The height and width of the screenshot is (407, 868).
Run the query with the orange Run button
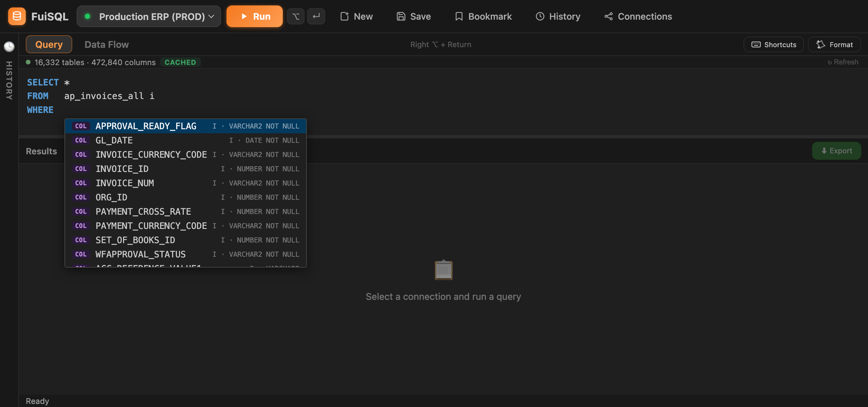tap(254, 16)
